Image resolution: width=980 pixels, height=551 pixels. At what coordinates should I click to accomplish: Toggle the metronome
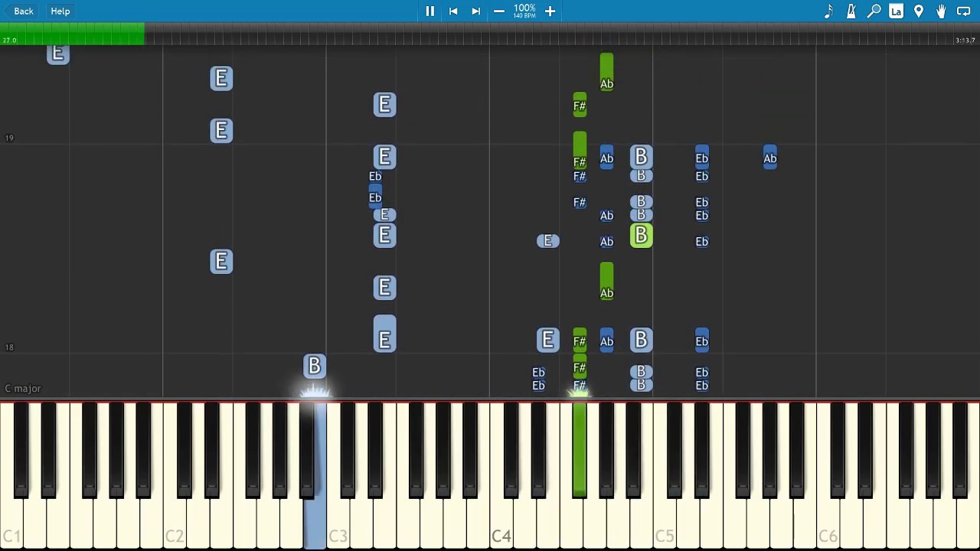pos(851,11)
